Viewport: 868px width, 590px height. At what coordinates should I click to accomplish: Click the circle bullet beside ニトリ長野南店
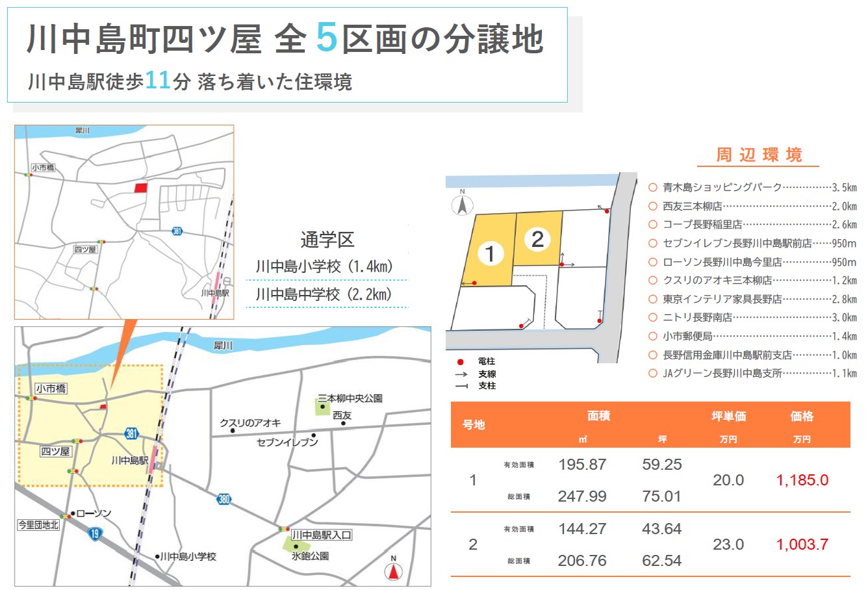point(653,317)
